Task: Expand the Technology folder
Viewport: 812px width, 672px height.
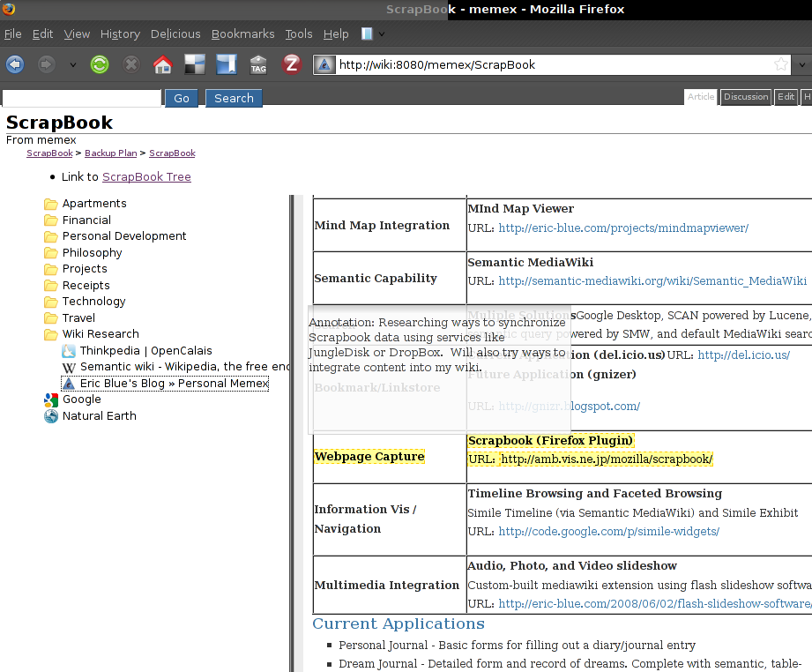Action: pos(85,302)
